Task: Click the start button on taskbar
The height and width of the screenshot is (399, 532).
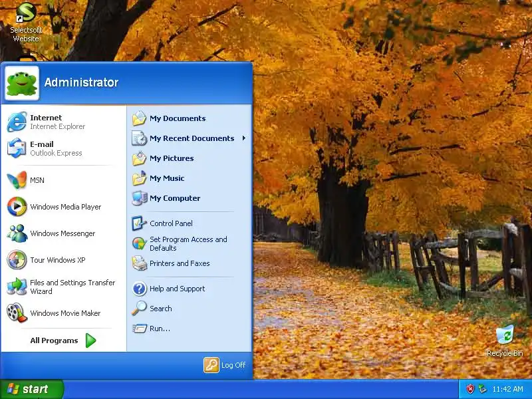Action: (32, 389)
